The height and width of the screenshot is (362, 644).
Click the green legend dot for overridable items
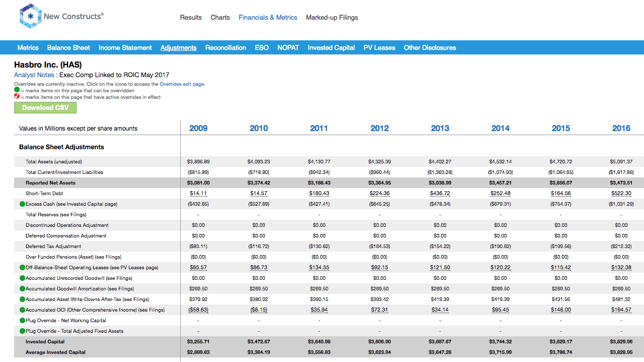[17, 91]
